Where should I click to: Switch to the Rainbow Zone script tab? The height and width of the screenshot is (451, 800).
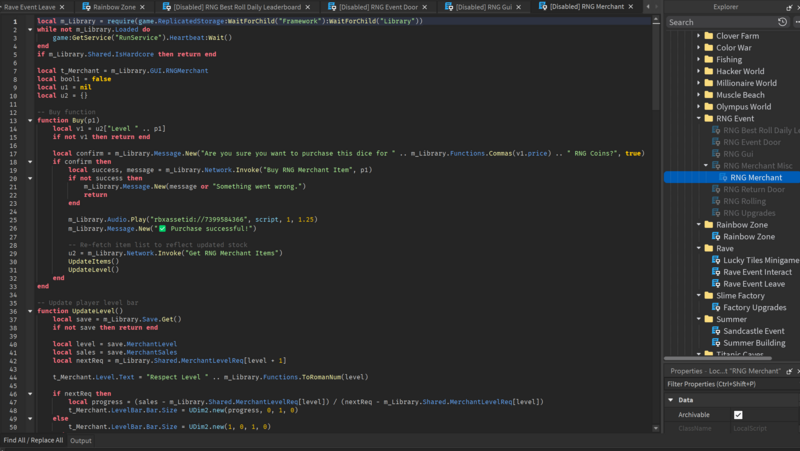click(113, 7)
